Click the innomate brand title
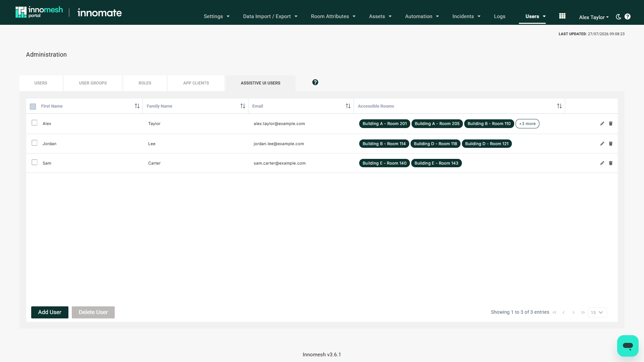Screen dimensions: 644x362 click(100, 13)
